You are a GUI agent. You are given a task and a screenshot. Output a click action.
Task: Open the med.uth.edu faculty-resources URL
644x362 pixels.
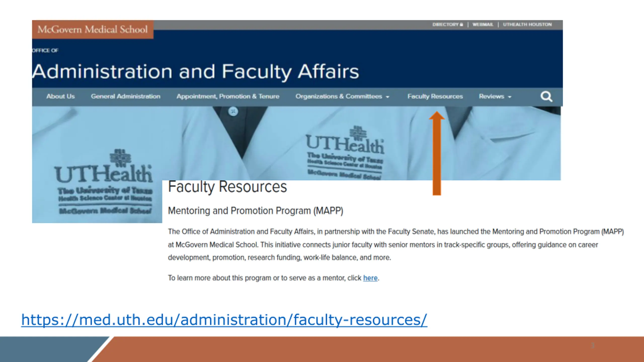click(224, 320)
